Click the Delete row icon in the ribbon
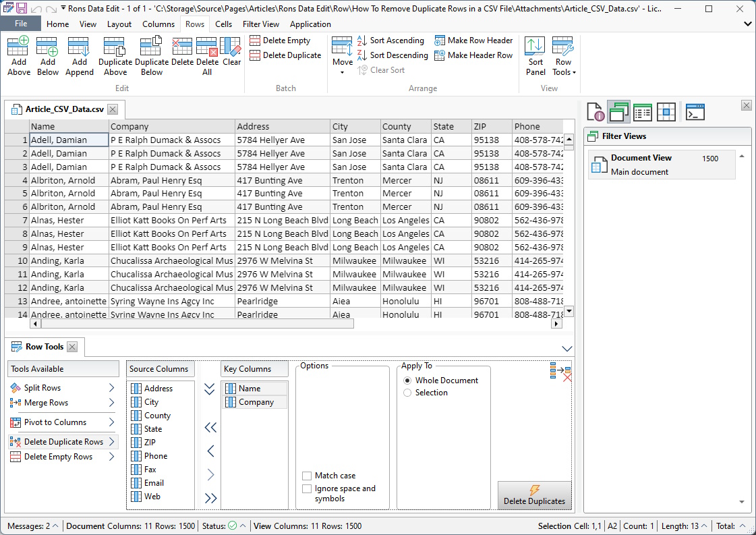756x535 pixels. pos(182,47)
